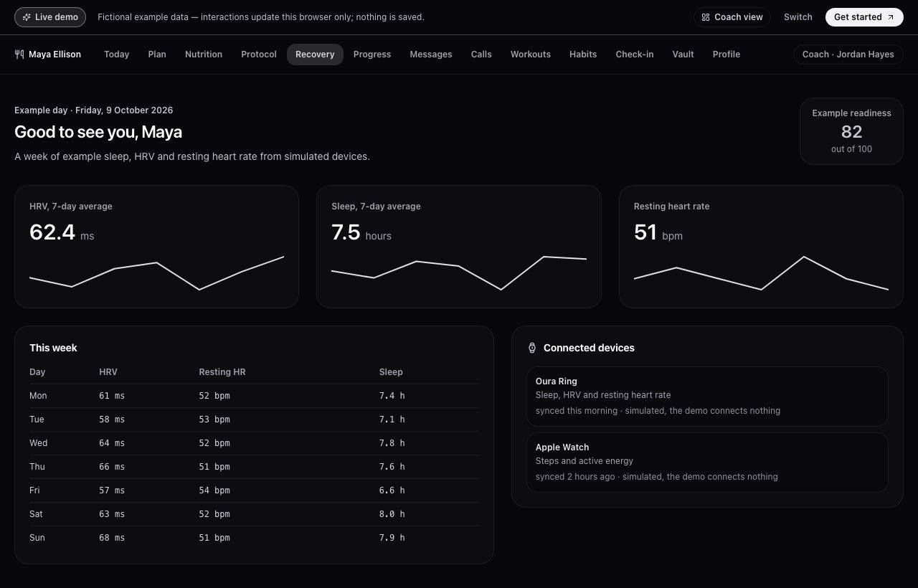Click the HRV sparkline chart
Screen dimensions: 918x588
pos(156,273)
